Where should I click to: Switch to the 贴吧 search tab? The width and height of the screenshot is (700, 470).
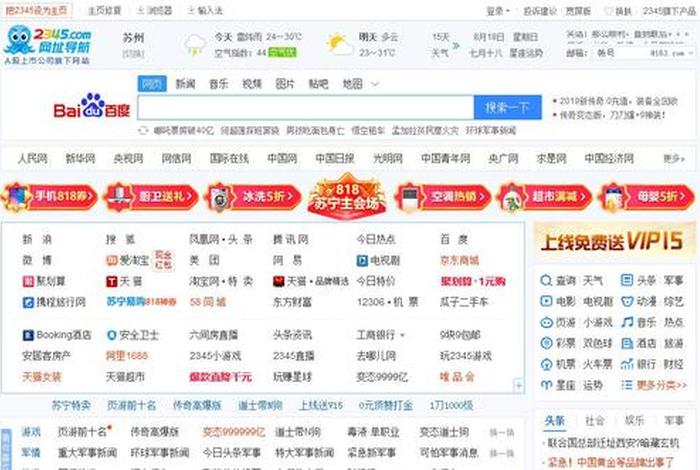[x=318, y=83]
